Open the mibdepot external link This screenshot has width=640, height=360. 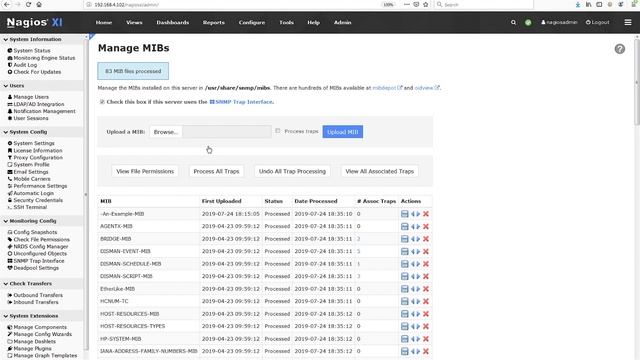387,88
